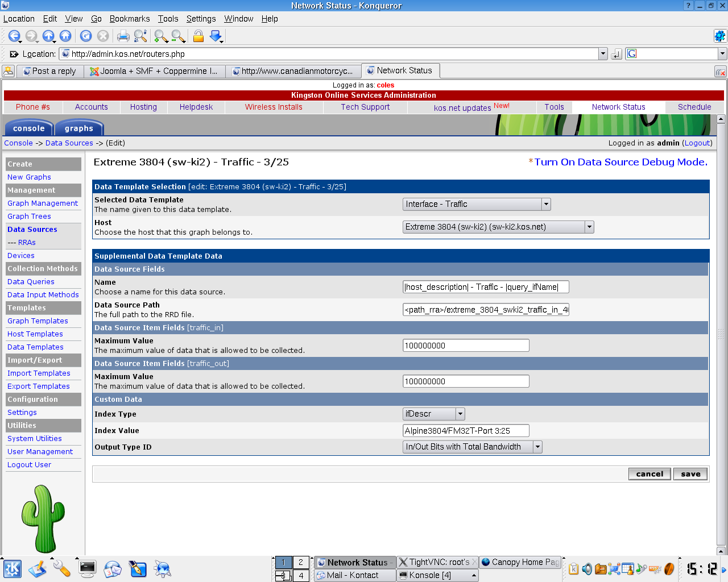Click the pen writing app panel icon
The width and height of the screenshot is (728, 582).
[138, 569]
